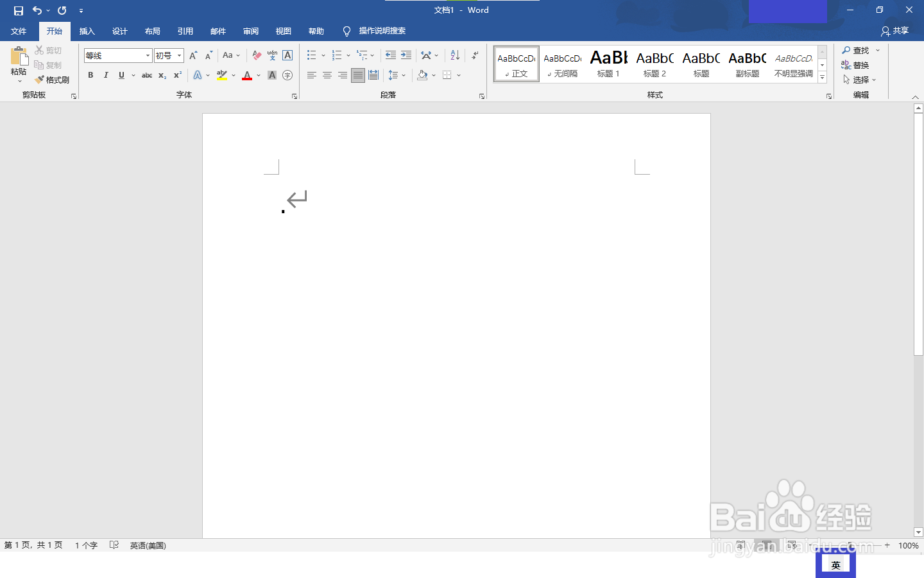Click the 替换 button
This screenshot has width=924, height=578.
tap(855, 65)
